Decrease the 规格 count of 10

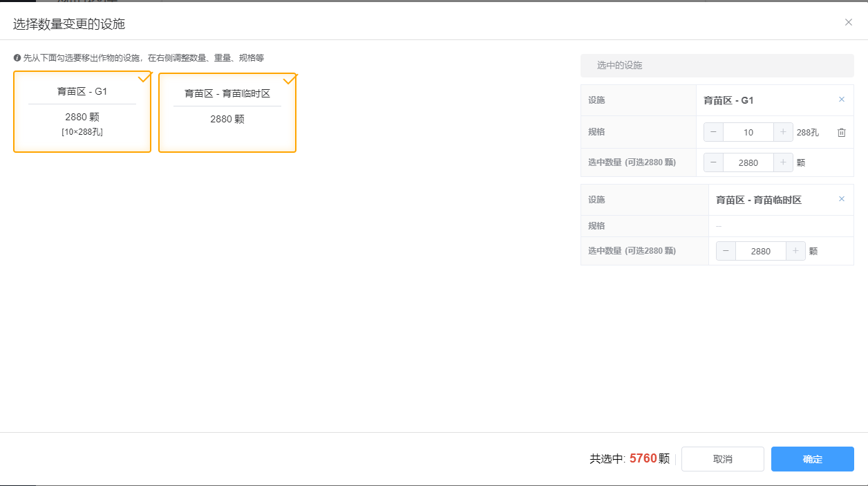click(x=713, y=132)
